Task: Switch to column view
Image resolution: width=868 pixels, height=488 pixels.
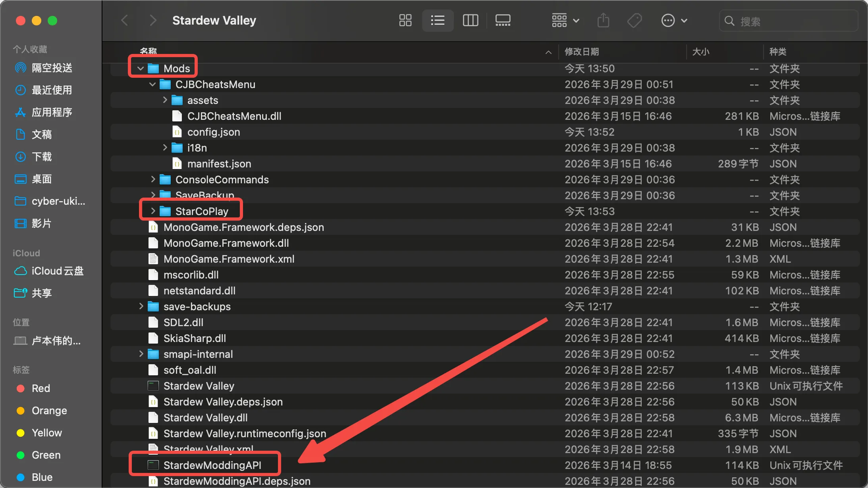Action: point(470,20)
